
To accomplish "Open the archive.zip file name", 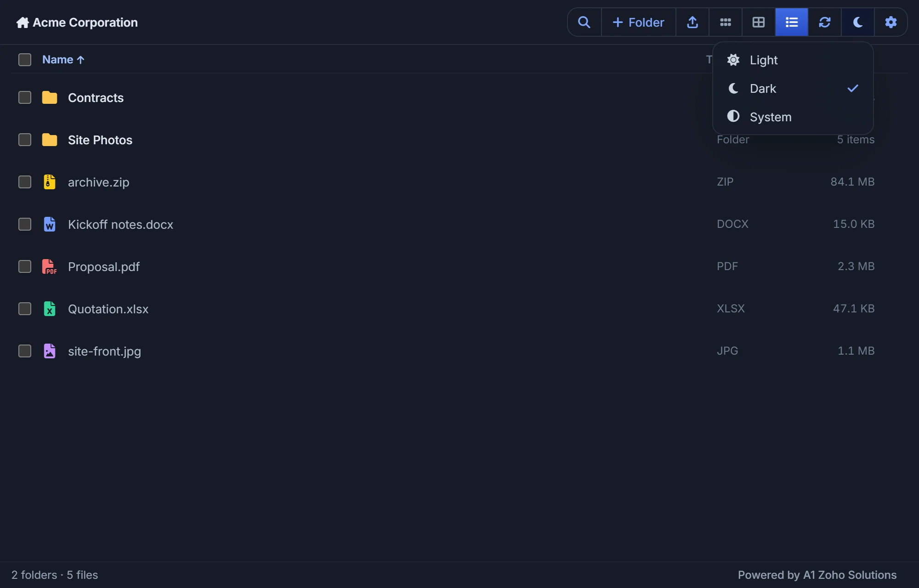I will [99, 182].
